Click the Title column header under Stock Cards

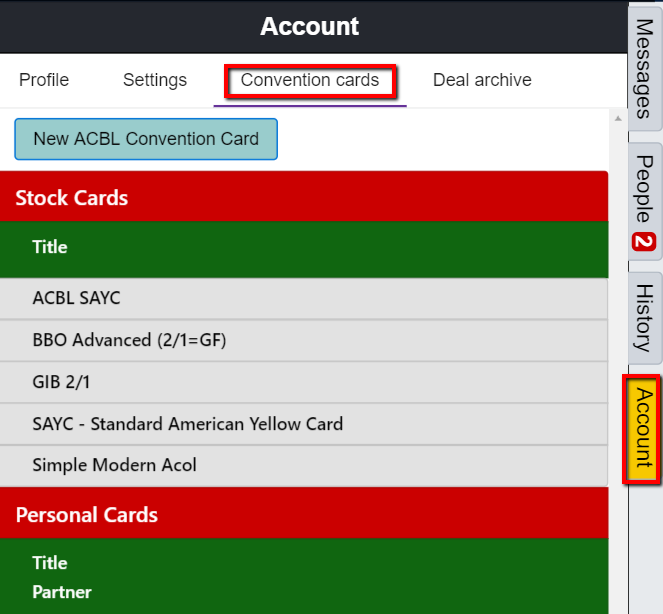[x=50, y=247]
